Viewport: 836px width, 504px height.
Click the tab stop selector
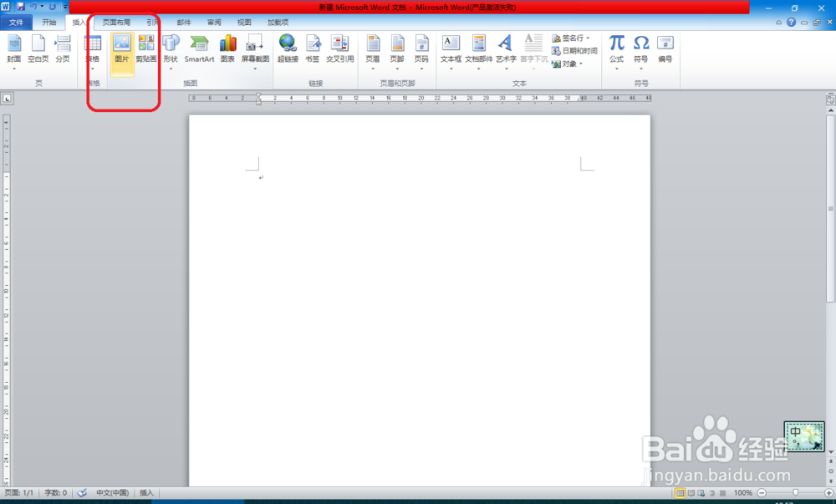coord(7,99)
